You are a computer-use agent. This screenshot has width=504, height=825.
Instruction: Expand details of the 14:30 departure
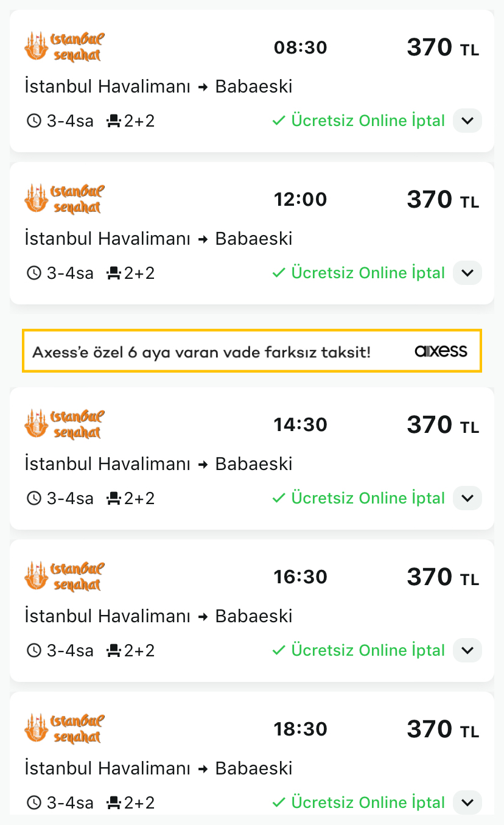[467, 498]
